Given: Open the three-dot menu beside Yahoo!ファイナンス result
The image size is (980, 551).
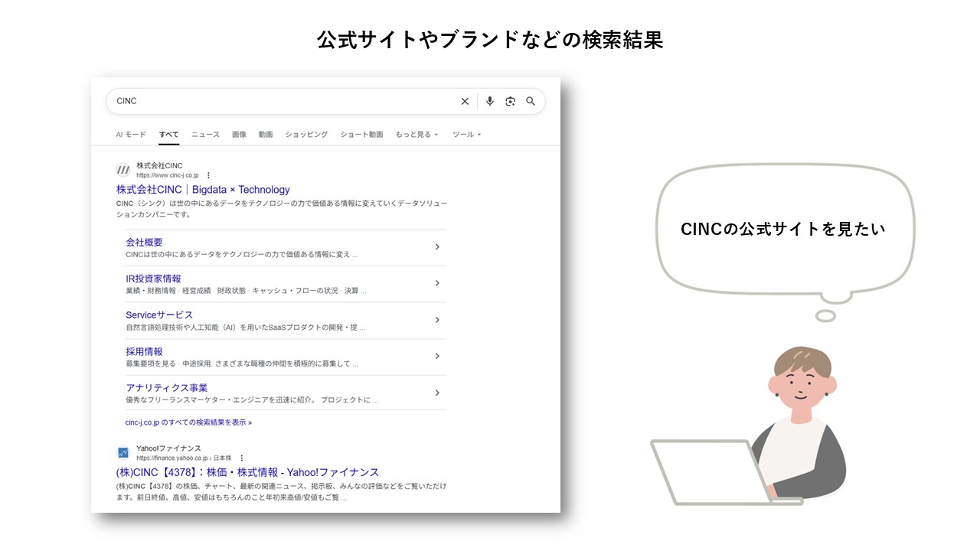Looking at the screenshot, I should coord(243,457).
